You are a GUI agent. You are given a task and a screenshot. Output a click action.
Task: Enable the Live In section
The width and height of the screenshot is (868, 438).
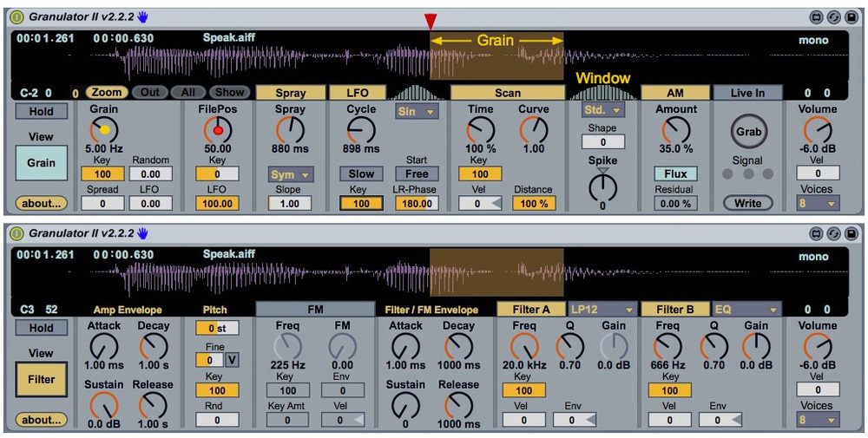[747, 93]
